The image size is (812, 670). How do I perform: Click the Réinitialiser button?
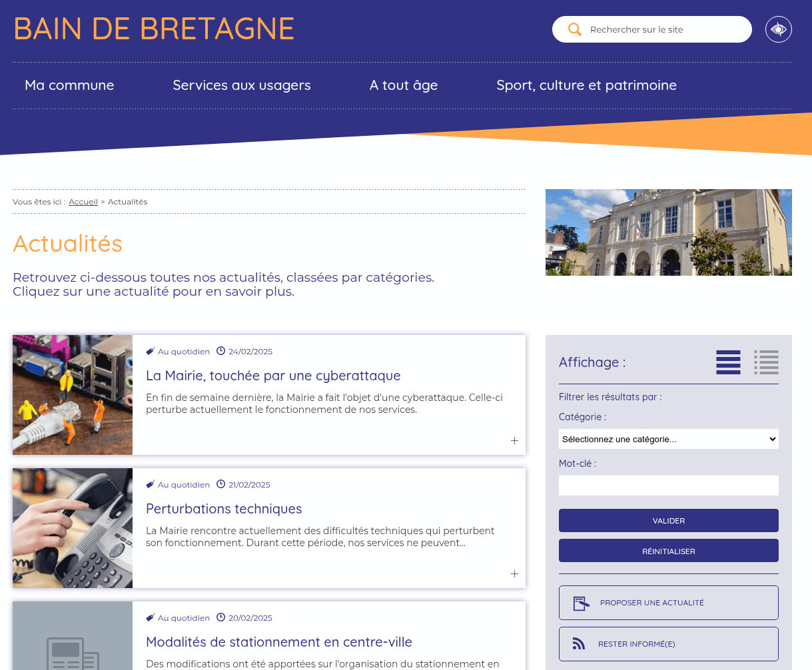669,551
